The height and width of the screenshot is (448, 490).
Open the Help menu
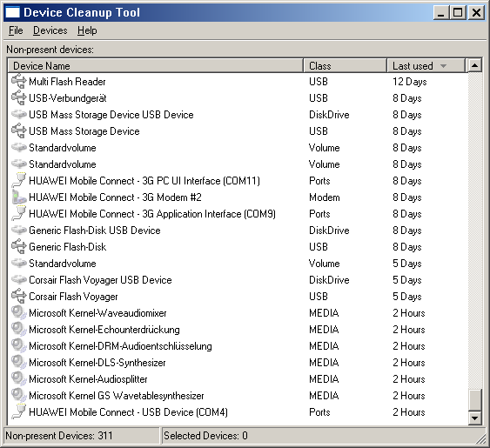click(x=87, y=30)
